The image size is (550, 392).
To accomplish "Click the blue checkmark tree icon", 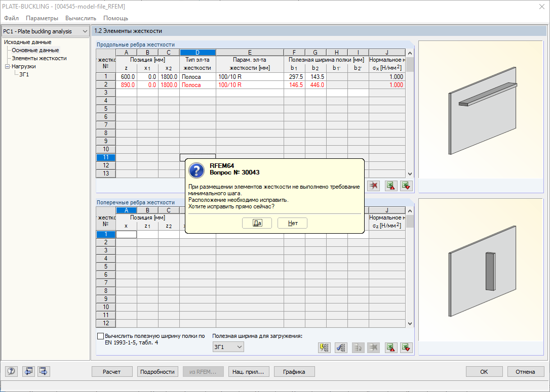I will coord(341,347).
